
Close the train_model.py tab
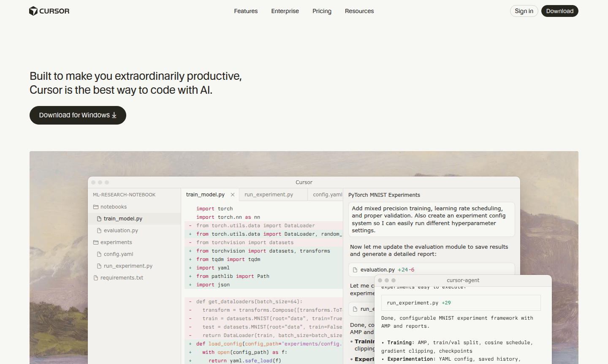pyautogui.click(x=233, y=195)
